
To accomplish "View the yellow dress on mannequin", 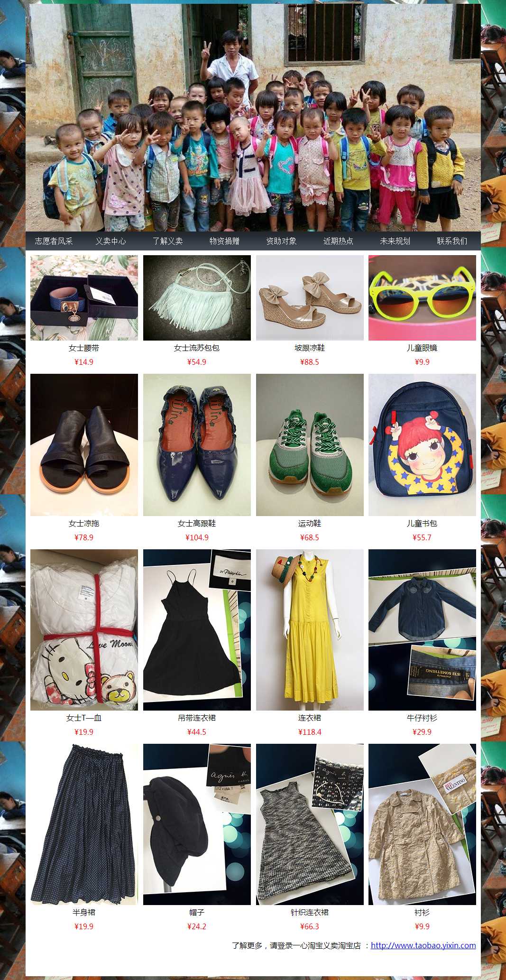I will (x=310, y=630).
